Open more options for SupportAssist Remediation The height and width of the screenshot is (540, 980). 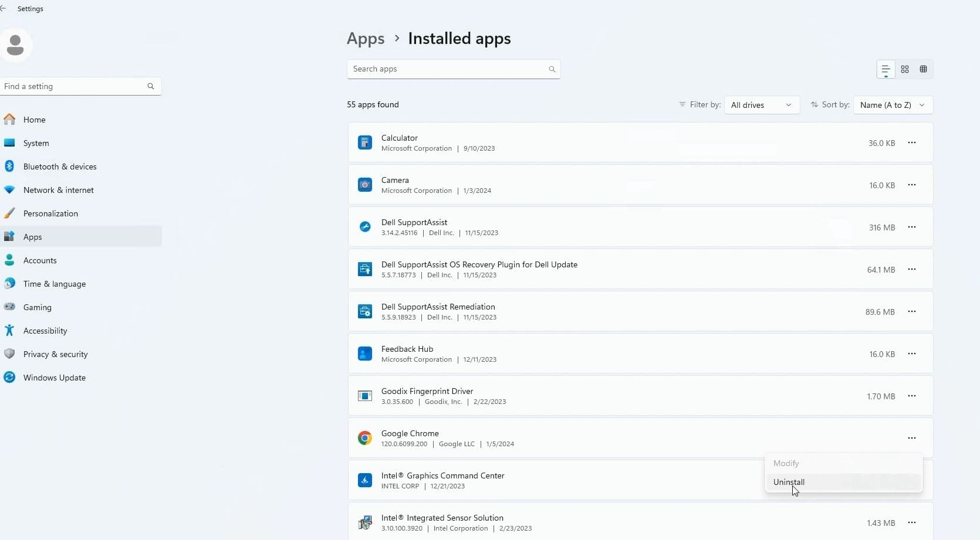click(x=912, y=311)
